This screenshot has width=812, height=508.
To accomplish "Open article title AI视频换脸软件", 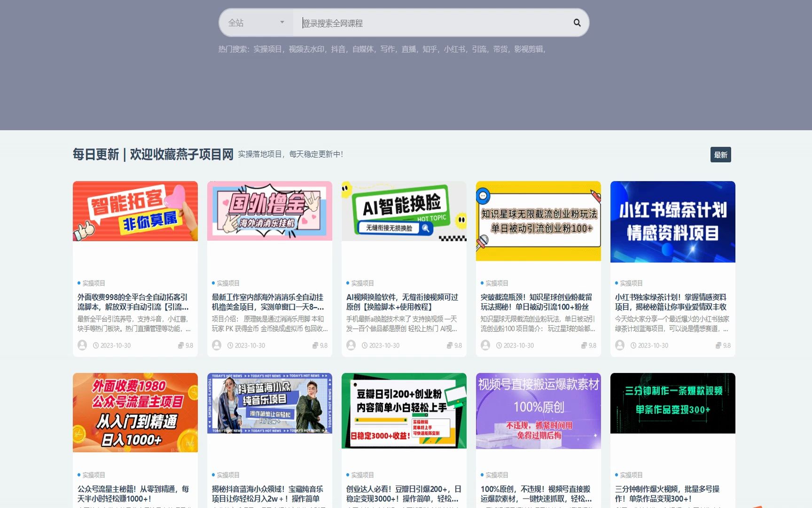I will (402, 302).
